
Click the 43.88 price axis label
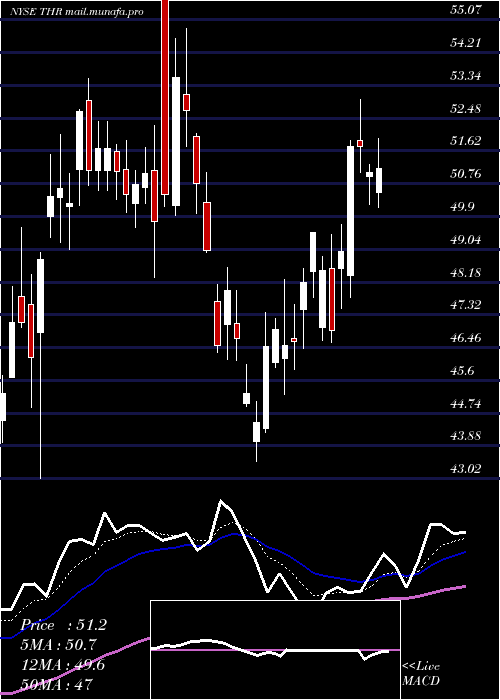(x=466, y=436)
